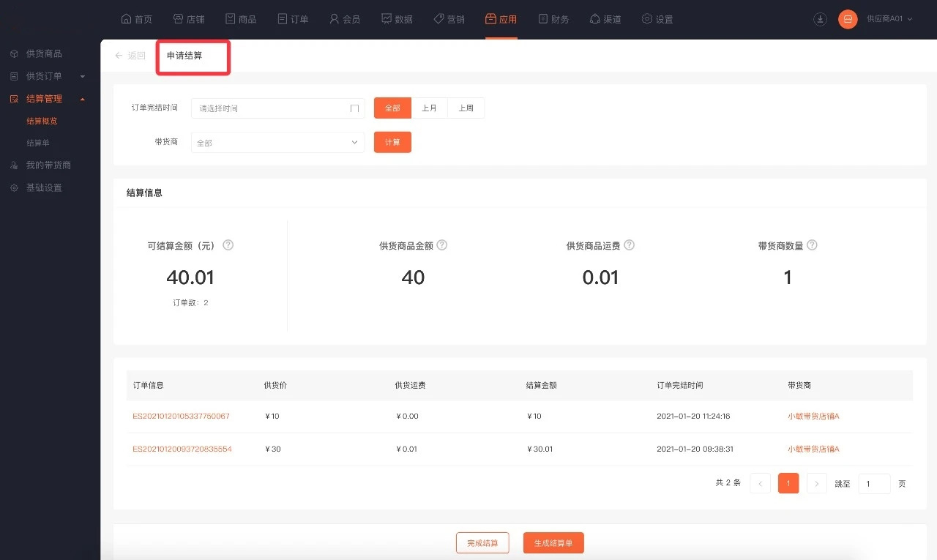
Task: Click the 返回 back arrow
Action: point(119,56)
